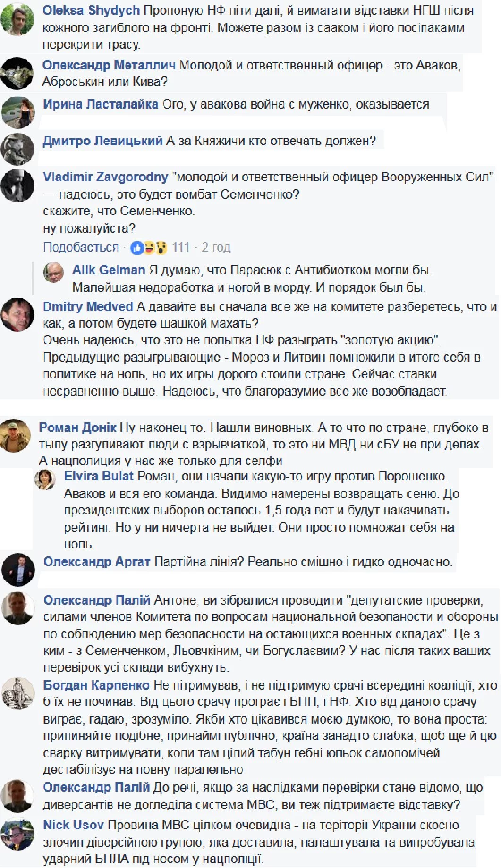Click the Подобається like link
This screenshot has height=868, width=501.
pyautogui.click(x=81, y=247)
